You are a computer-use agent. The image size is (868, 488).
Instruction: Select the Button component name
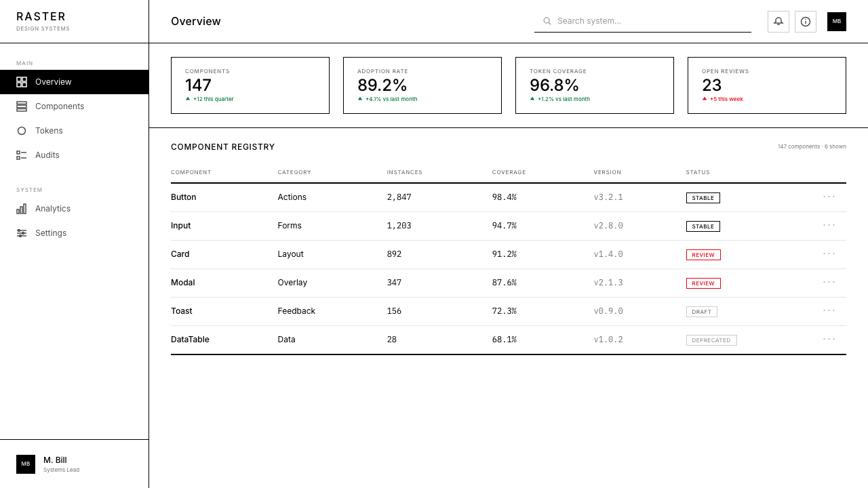click(x=184, y=197)
